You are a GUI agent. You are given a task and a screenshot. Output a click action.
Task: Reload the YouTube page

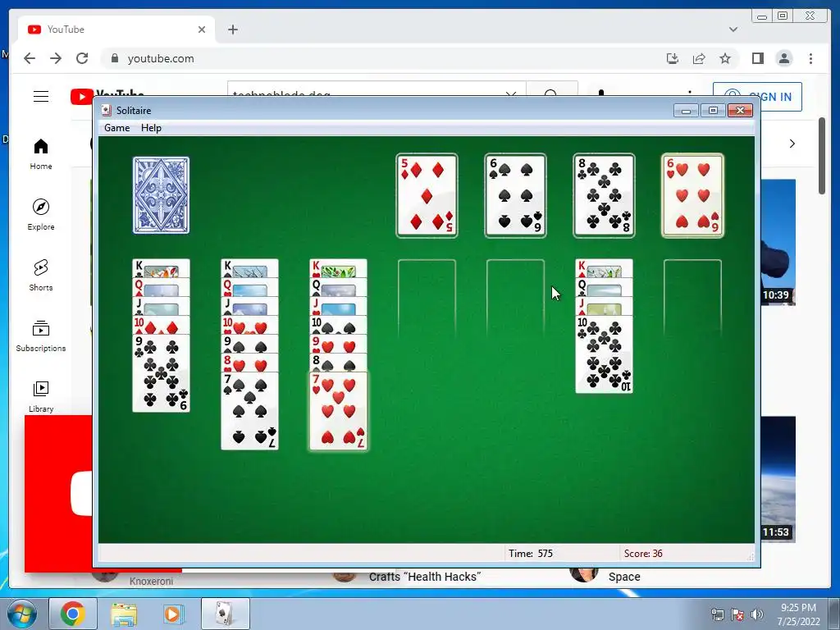(82, 58)
